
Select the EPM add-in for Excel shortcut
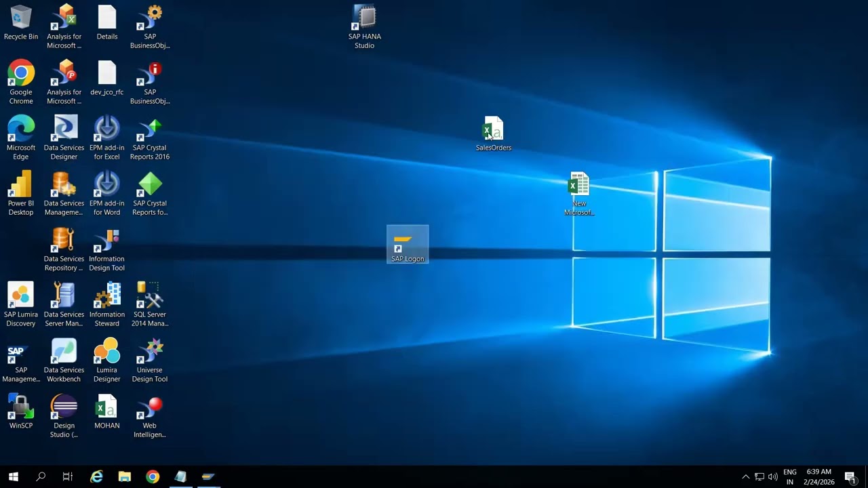pyautogui.click(x=107, y=138)
